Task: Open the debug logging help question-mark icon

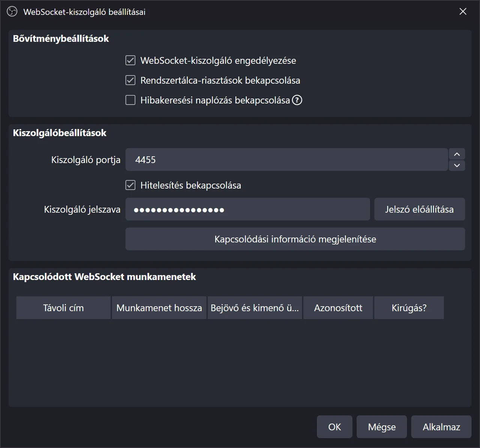Action: coord(297,100)
